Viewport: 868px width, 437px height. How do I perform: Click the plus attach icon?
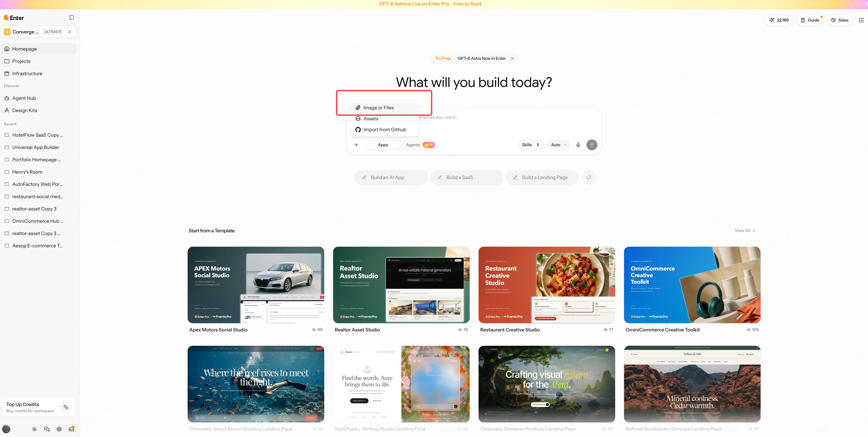pos(356,145)
